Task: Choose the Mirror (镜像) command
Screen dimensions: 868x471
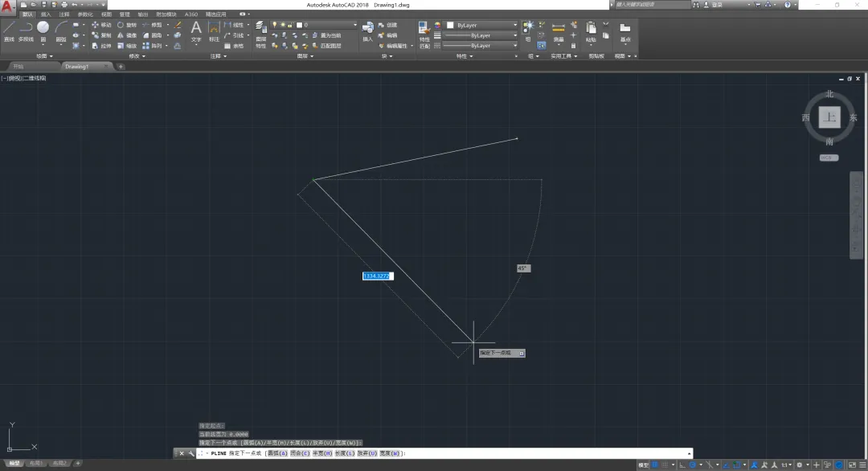Action: click(x=127, y=35)
